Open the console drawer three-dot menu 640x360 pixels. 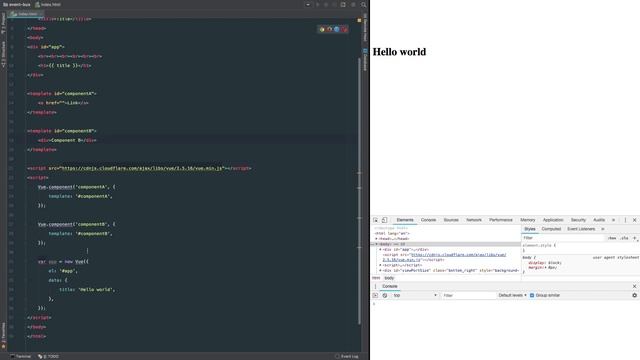click(375, 287)
